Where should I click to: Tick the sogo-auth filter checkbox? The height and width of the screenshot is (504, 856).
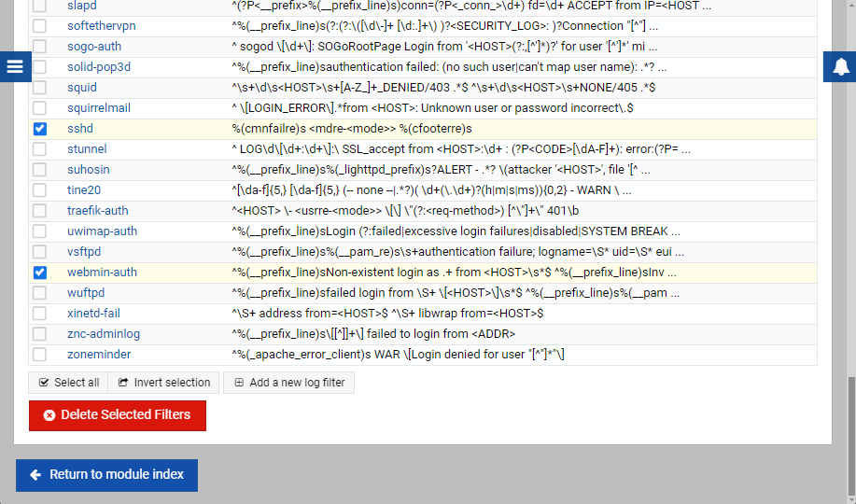tap(39, 47)
